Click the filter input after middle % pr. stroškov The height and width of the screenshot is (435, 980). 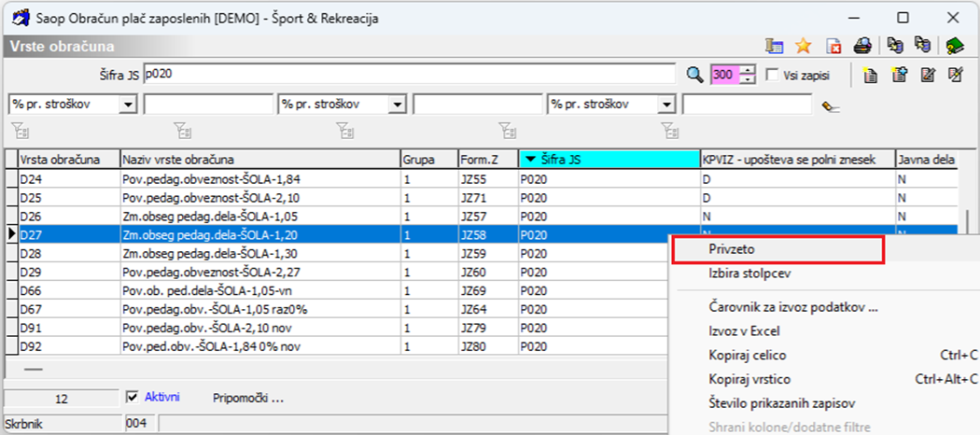[478, 105]
